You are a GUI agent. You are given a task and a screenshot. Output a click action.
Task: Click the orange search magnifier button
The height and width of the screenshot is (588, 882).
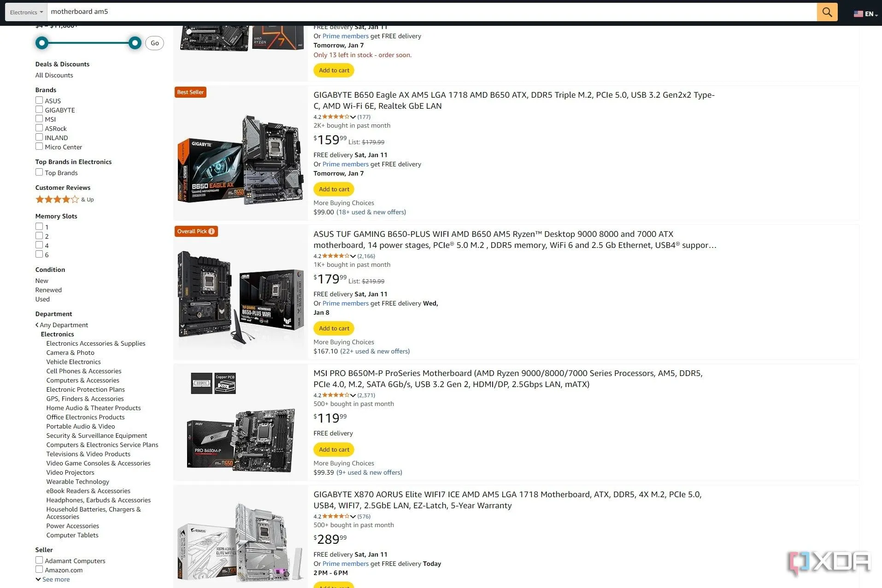pyautogui.click(x=827, y=12)
